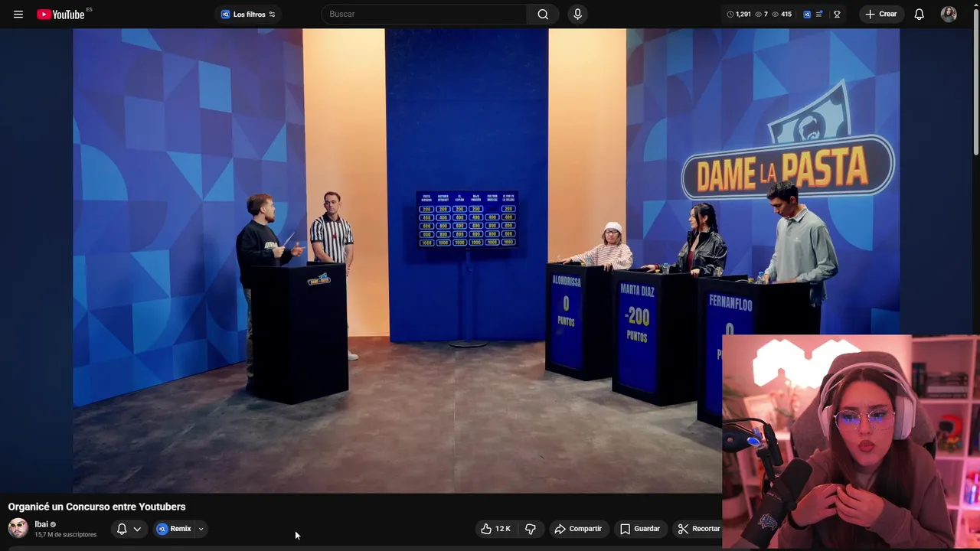Click the eye stat showing 7

coord(762,15)
